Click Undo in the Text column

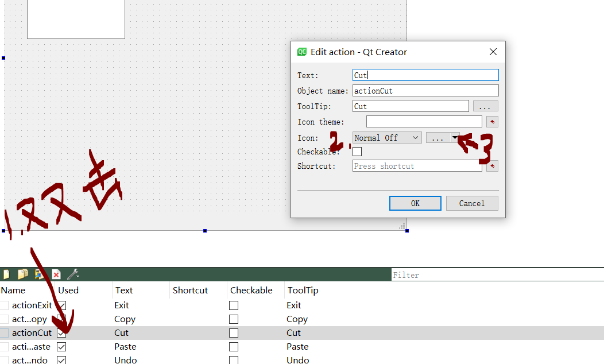[x=126, y=360]
